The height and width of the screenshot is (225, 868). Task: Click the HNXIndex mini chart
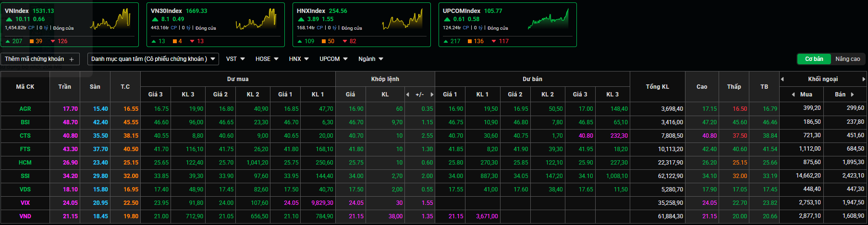(403, 19)
